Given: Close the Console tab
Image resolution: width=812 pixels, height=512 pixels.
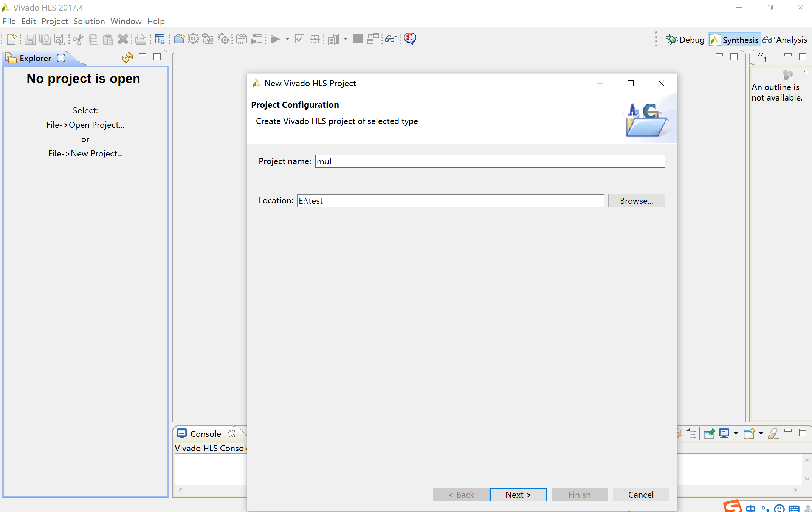Looking at the screenshot, I should 231,434.
